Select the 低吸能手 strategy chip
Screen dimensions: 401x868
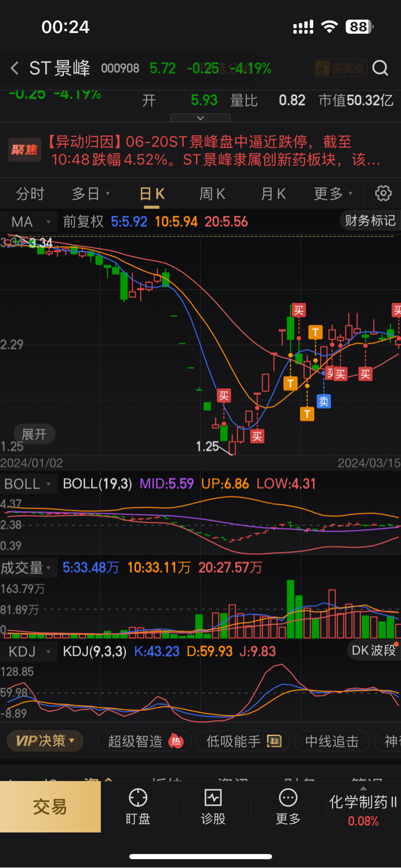pos(243,741)
